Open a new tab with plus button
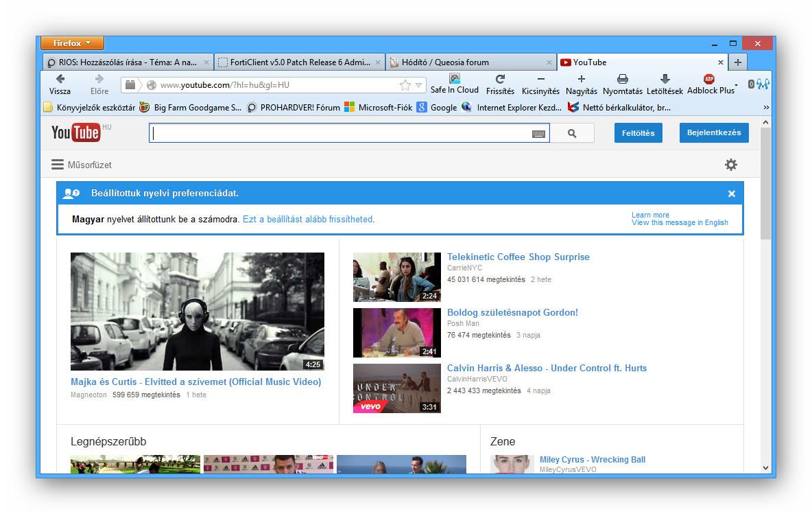The width and height of the screenshot is (812, 514). (737, 62)
